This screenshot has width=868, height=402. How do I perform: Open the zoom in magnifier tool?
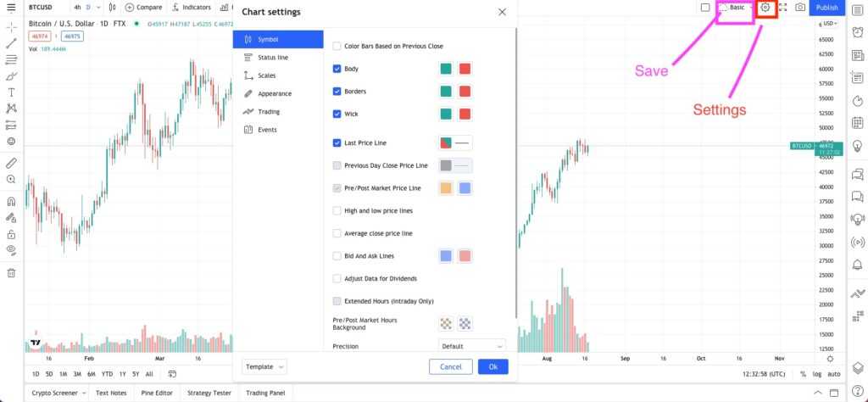pyautogui.click(x=11, y=180)
